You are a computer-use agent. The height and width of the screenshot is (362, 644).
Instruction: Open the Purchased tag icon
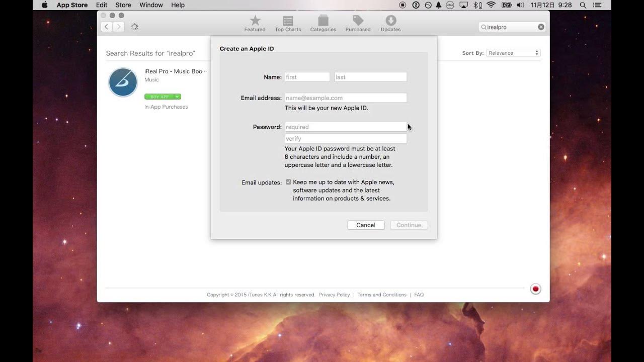[x=358, y=23]
